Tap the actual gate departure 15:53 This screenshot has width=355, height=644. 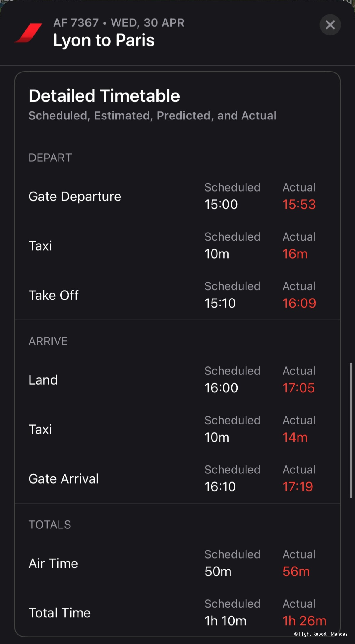(x=299, y=204)
